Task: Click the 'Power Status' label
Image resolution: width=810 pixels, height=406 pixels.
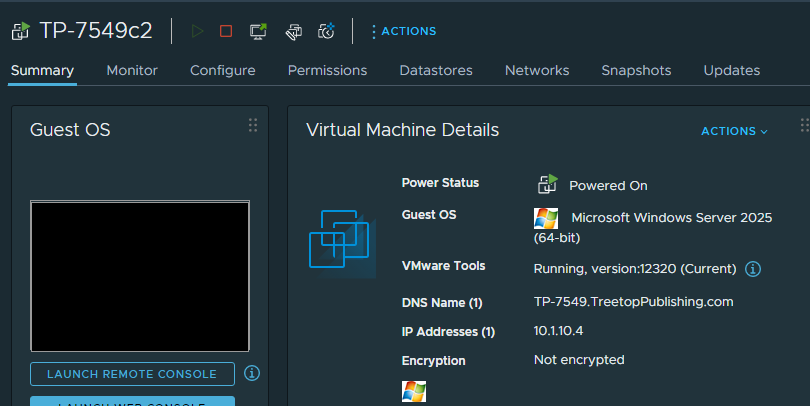Action: coord(440,183)
